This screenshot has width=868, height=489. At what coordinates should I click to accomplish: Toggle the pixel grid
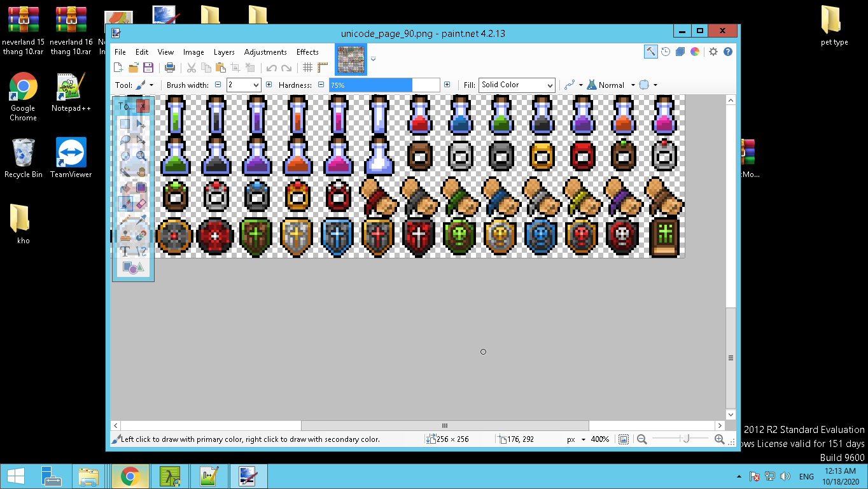pyautogui.click(x=308, y=67)
